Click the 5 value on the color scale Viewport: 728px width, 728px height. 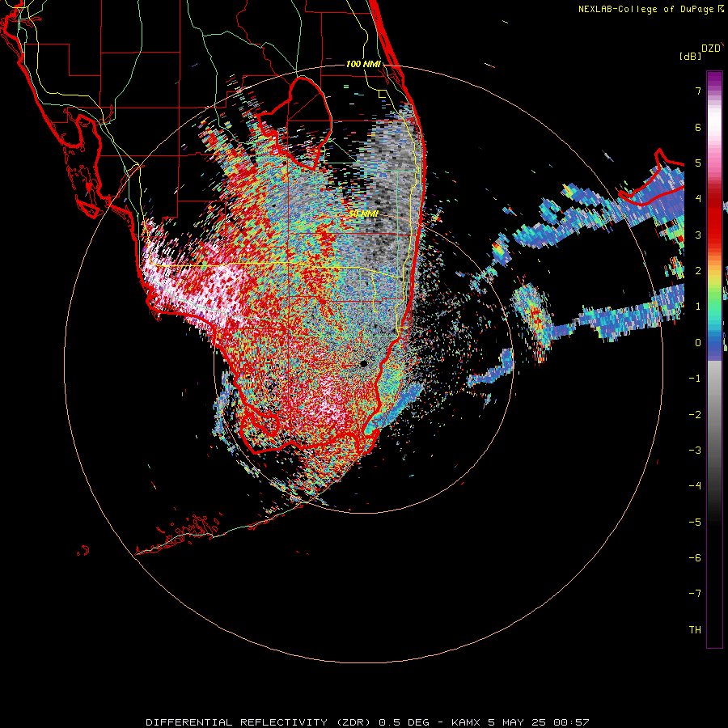698,163
